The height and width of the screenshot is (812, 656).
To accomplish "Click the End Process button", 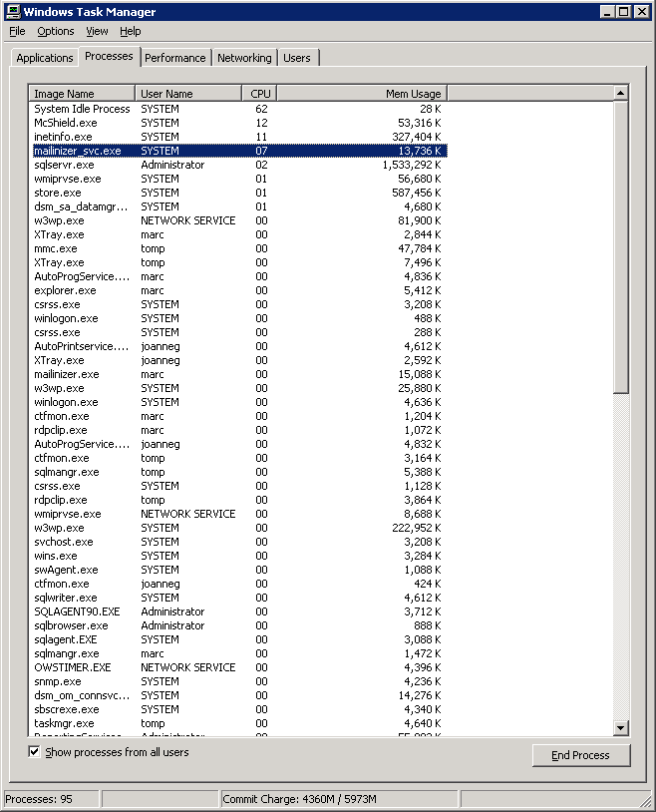I will click(x=581, y=755).
